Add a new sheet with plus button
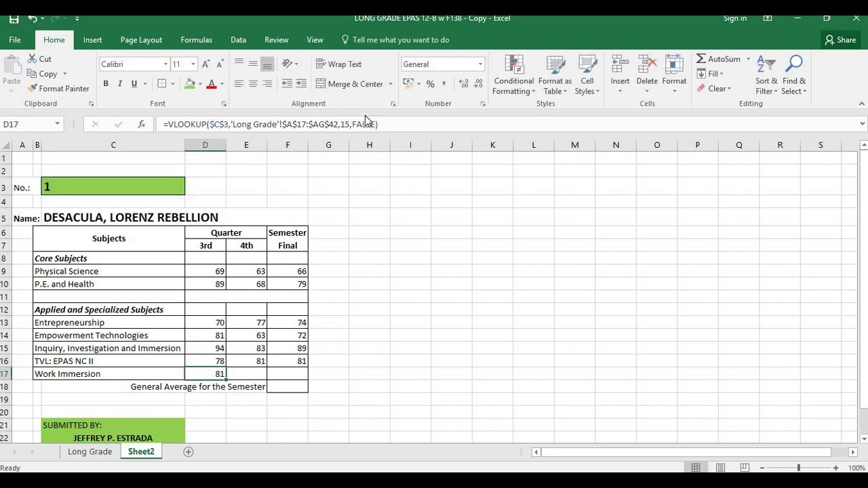Image resolution: width=868 pixels, height=488 pixels. pyautogui.click(x=189, y=451)
